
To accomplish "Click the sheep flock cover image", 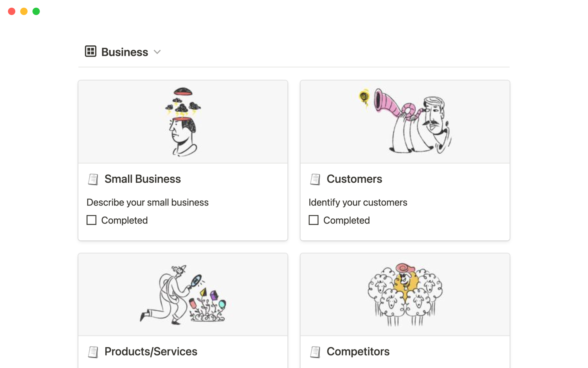I will coord(405,294).
